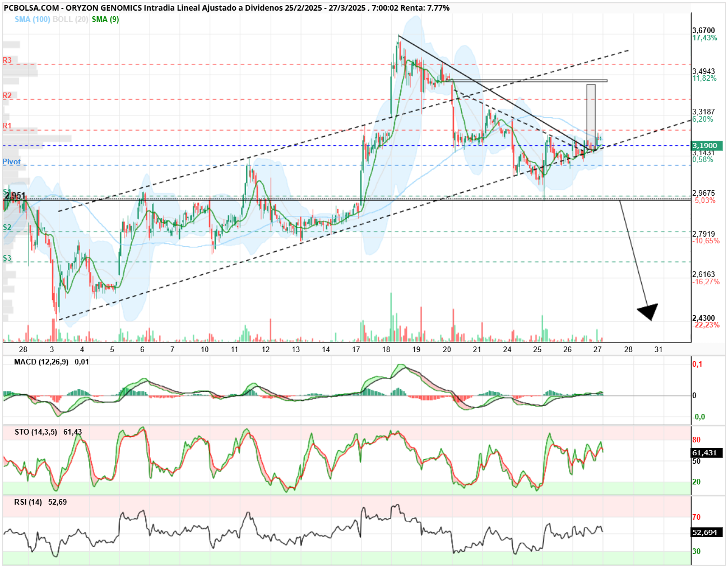The width and height of the screenshot is (728, 568).
Task: Select date axis label 6
Action: click(142, 349)
